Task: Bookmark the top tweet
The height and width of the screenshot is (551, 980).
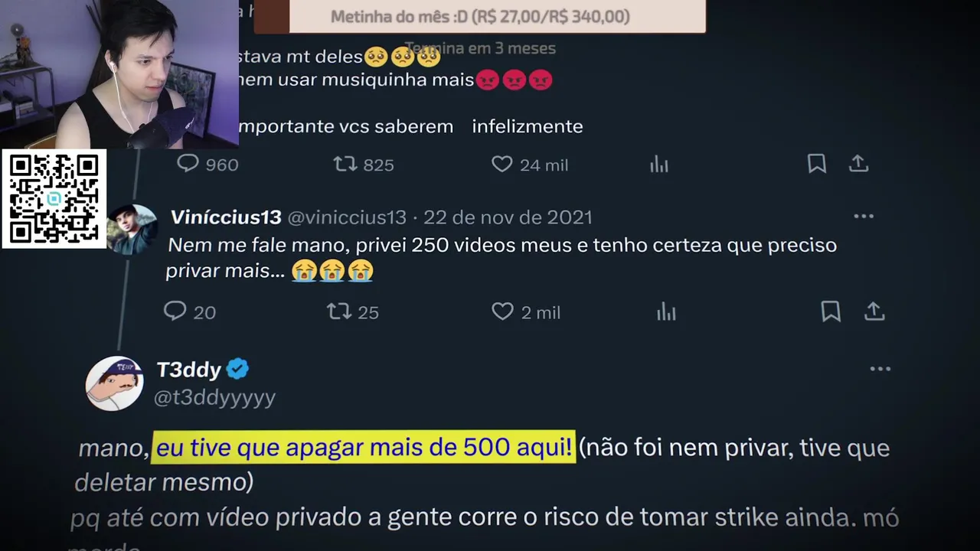Action: coord(817,163)
